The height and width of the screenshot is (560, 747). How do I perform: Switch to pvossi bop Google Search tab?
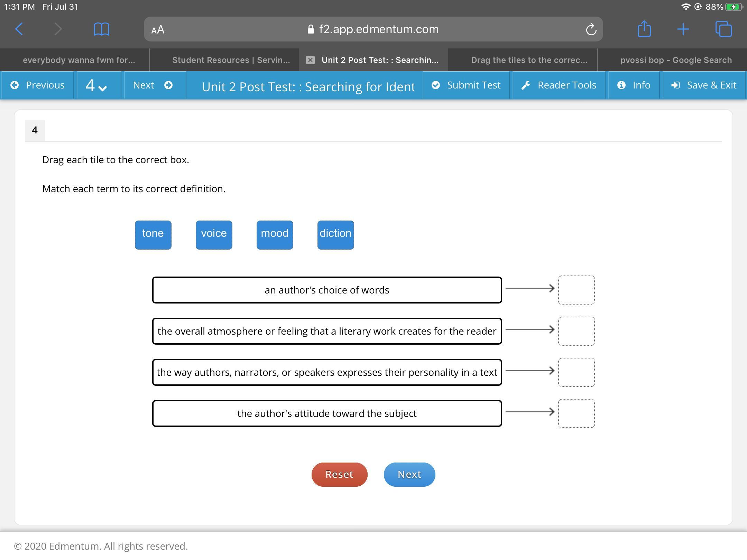[x=676, y=60]
